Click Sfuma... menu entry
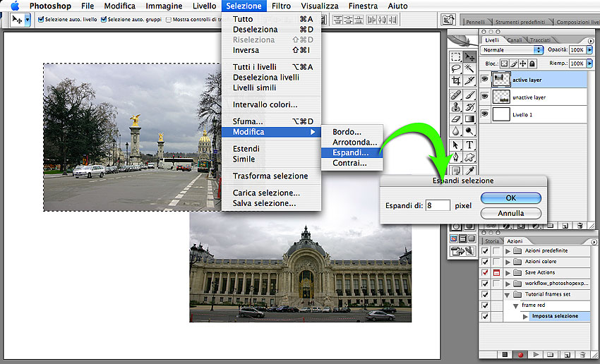This screenshot has height=364, width=600. click(x=271, y=121)
